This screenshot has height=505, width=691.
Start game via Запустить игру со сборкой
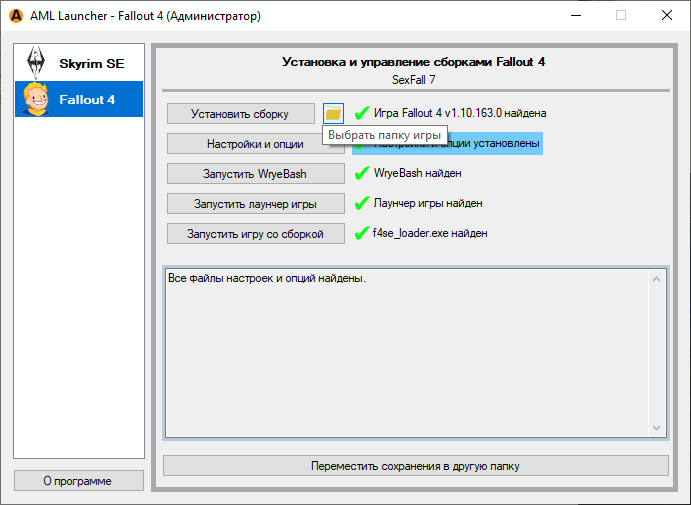tap(255, 234)
